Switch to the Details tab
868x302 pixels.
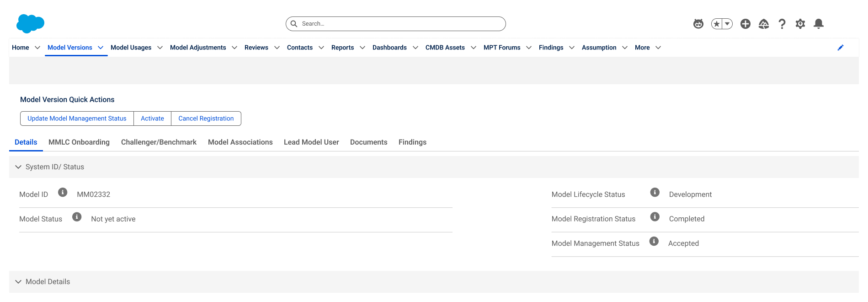click(26, 142)
